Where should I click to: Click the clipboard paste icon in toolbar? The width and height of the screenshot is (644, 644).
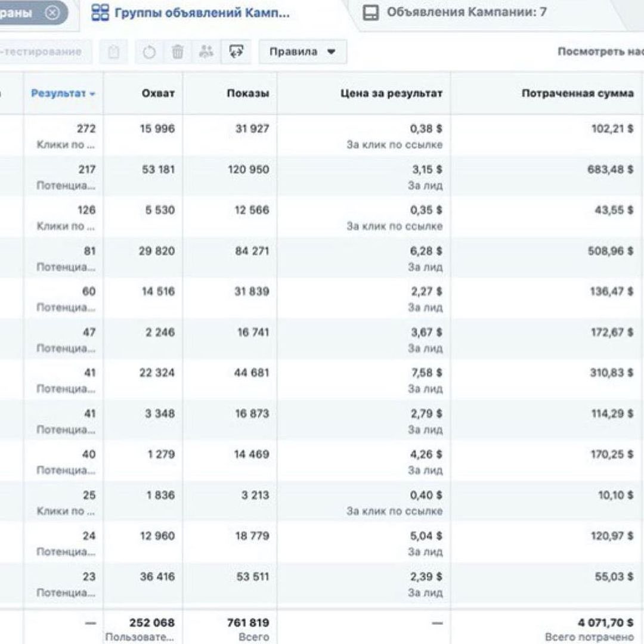tap(114, 52)
